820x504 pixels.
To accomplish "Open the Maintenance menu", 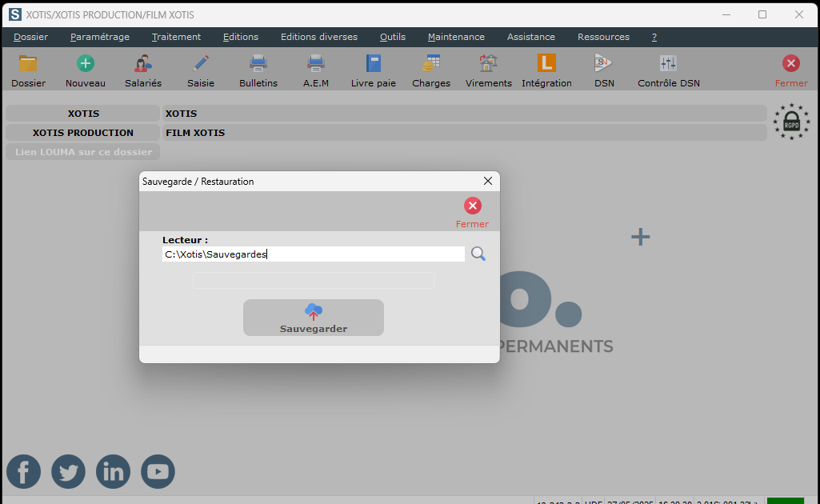I will pyautogui.click(x=456, y=37).
